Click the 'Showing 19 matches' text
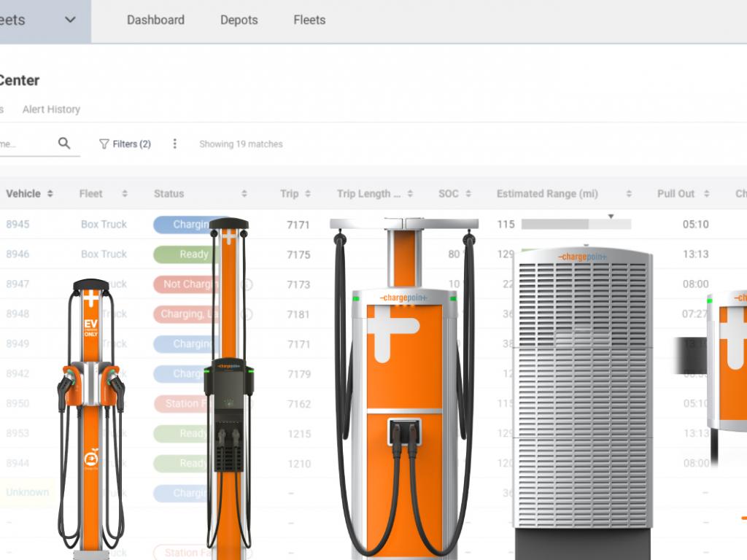 click(241, 144)
